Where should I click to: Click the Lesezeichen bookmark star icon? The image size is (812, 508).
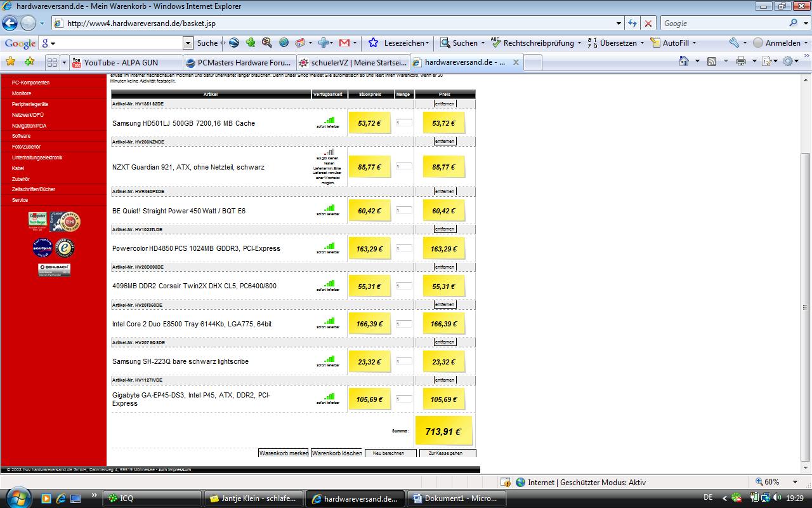[x=373, y=43]
